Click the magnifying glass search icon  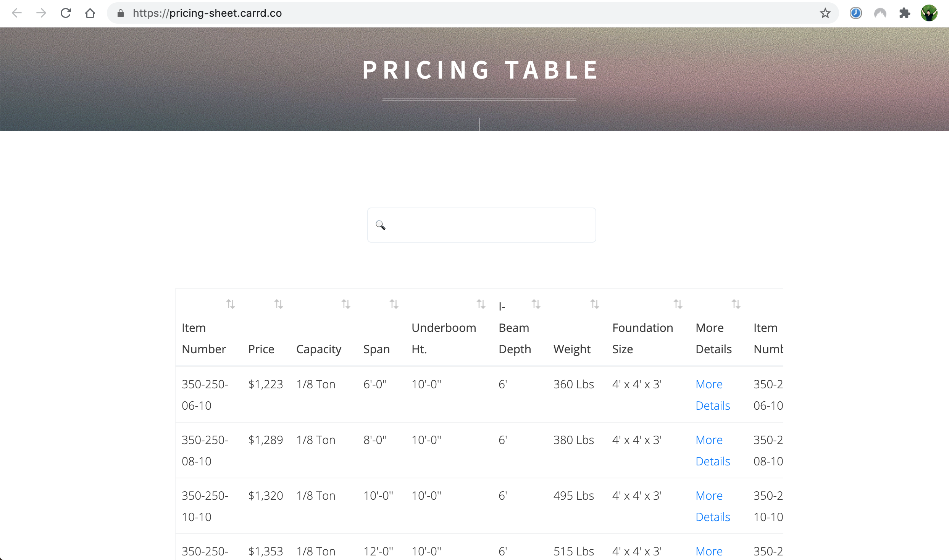point(380,225)
